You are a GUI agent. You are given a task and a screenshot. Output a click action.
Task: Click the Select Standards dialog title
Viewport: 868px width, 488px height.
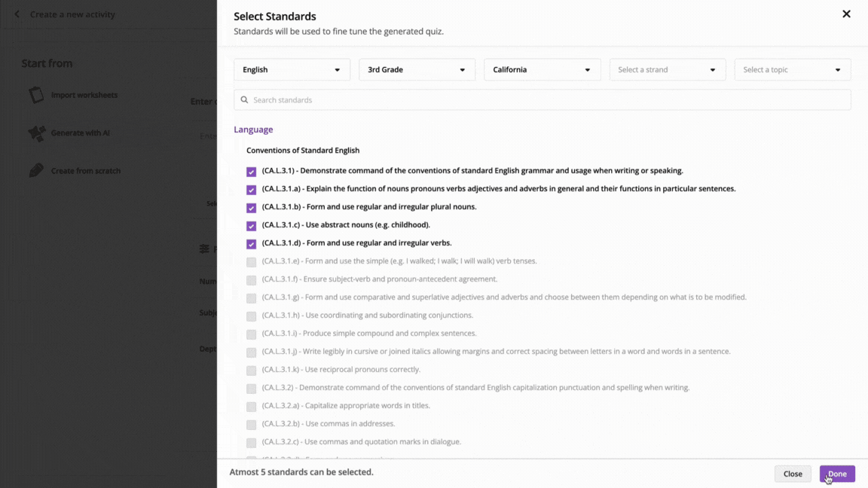[274, 17]
